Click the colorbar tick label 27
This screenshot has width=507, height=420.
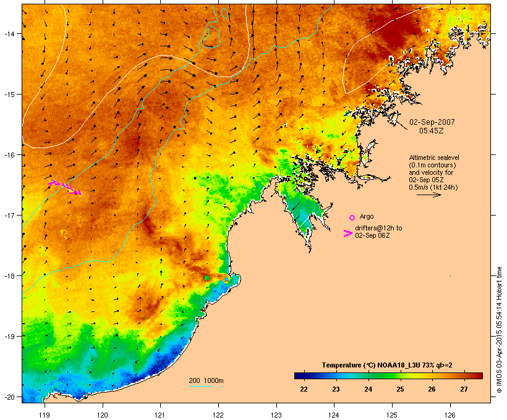pos(464,389)
